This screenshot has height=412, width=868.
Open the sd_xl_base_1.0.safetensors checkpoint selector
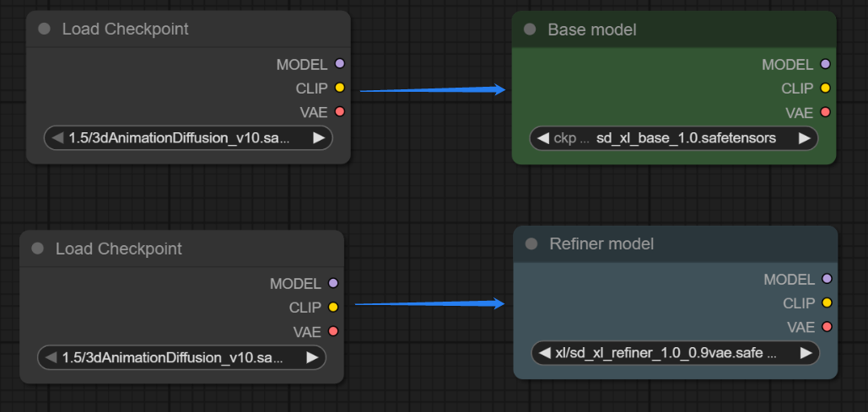673,138
